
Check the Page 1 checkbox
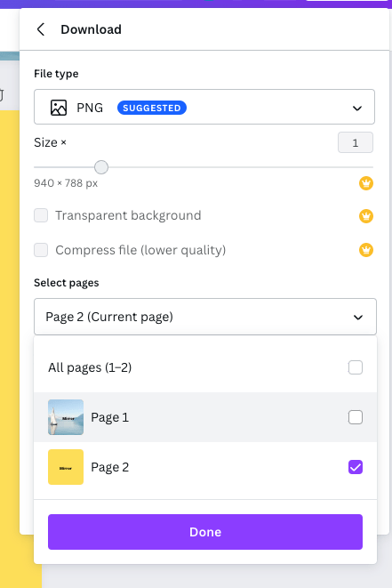[x=356, y=417]
